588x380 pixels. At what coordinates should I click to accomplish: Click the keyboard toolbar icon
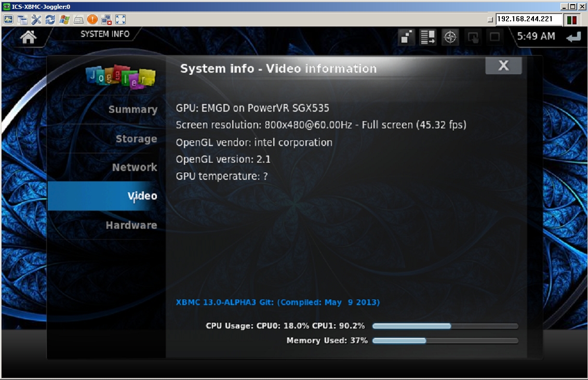pyautogui.click(x=78, y=20)
